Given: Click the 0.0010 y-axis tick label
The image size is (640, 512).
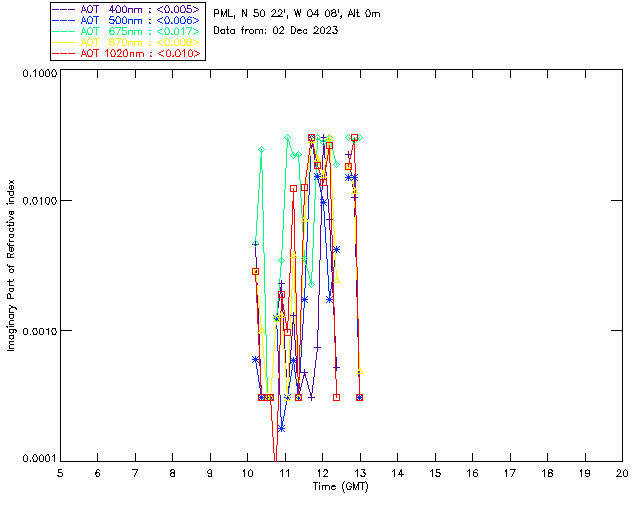Looking at the screenshot, I should pos(39,331).
